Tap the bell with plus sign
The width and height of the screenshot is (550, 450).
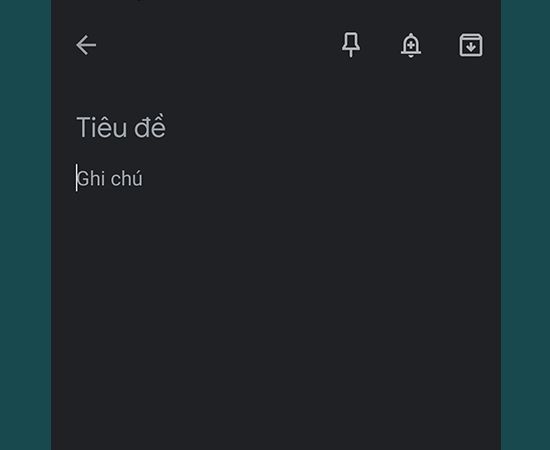pyautogui.click(x=411, y=45)
